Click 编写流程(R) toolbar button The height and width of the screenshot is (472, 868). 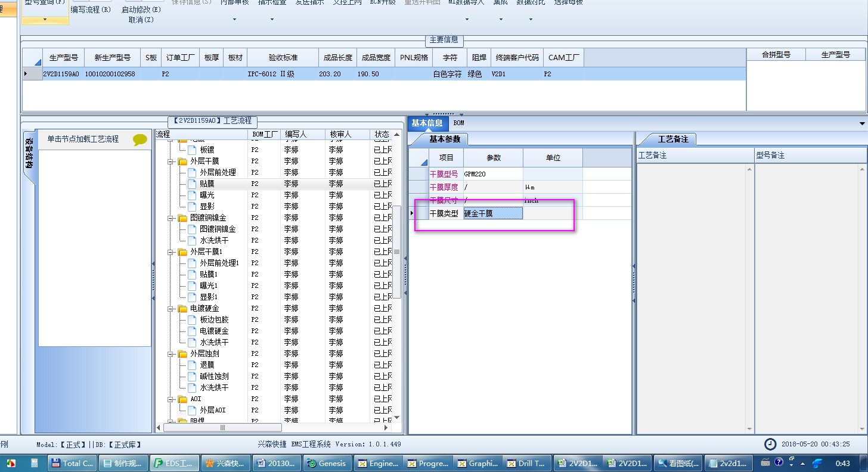tap(91, 10)
